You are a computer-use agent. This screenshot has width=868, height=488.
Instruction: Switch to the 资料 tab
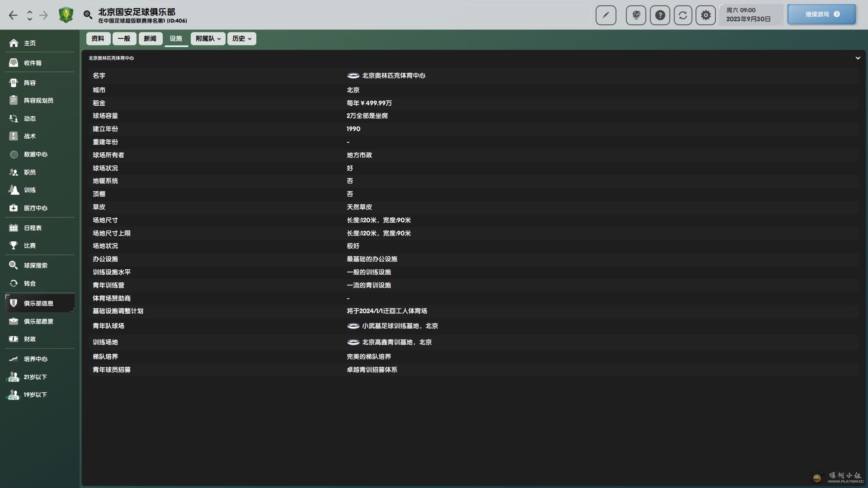pyautogui.click(x=98, y=39)
